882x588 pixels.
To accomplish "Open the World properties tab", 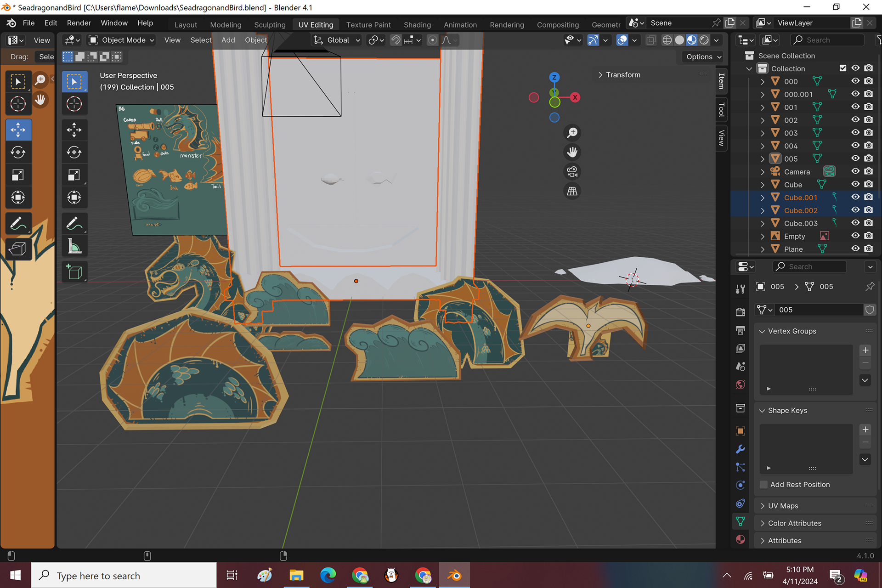I will (740, 384).
